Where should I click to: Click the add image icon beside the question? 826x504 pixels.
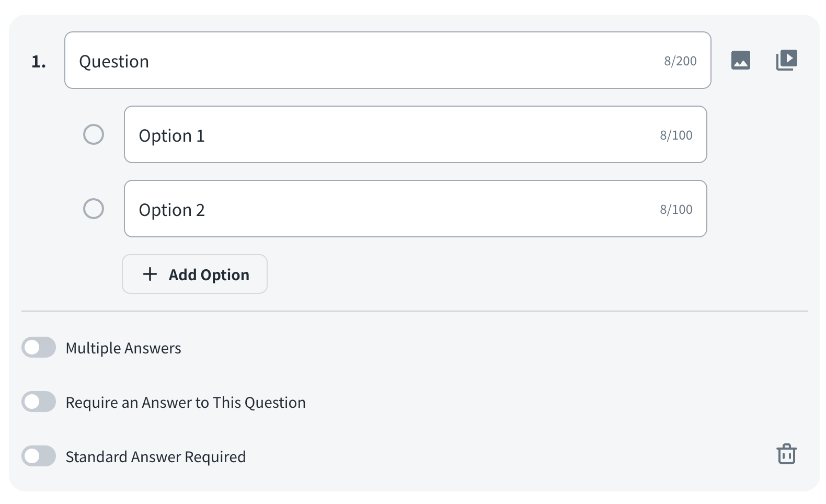[740, 60]
